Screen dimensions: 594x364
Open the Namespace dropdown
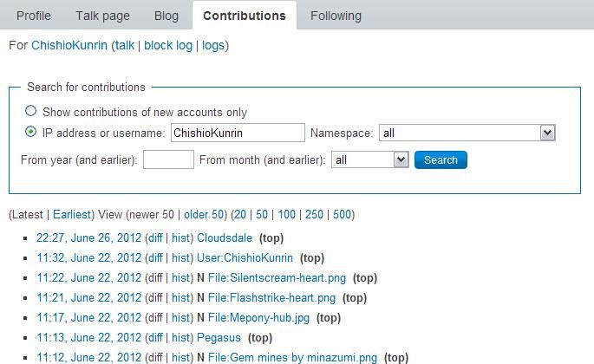pos(547,133)
